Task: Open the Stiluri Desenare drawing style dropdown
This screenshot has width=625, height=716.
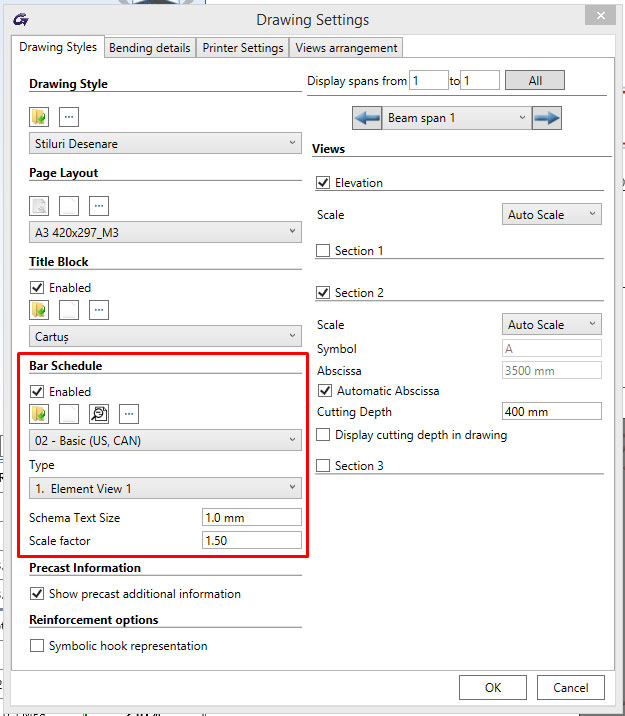Action: tap(165, 144)
